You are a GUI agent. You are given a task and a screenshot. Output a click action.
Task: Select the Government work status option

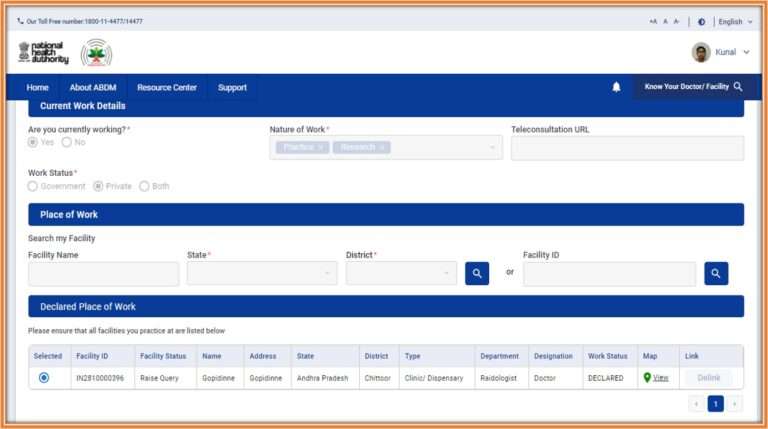(x=33, y=186)
